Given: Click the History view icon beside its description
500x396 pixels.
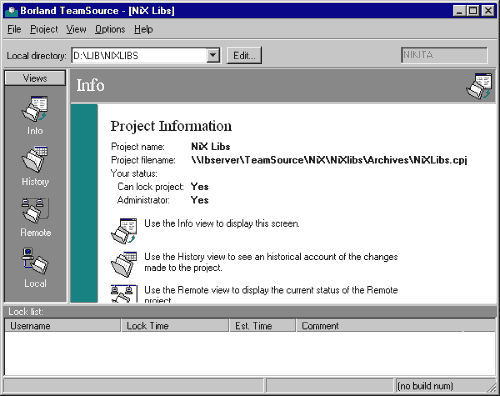Looking at the screenshot, I should (124, 264).
